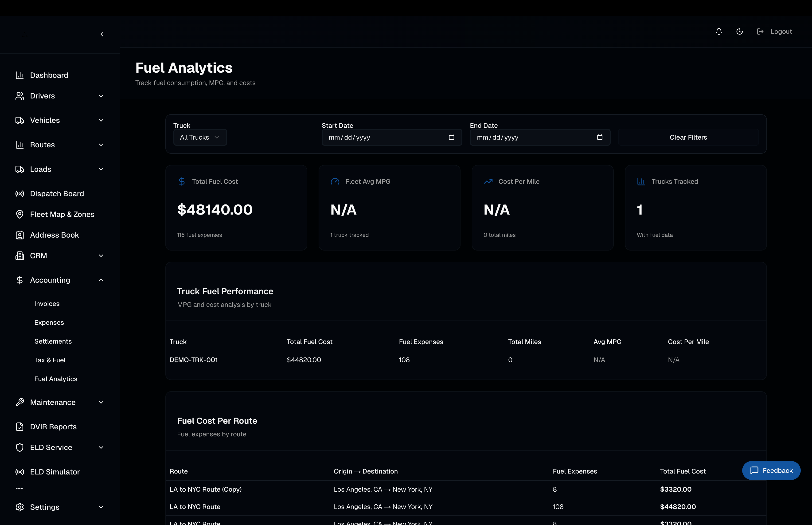Click the Fleet Map & Zones pin icon
This screenshot has height=525, width=812.
click(x=20, y=214)
